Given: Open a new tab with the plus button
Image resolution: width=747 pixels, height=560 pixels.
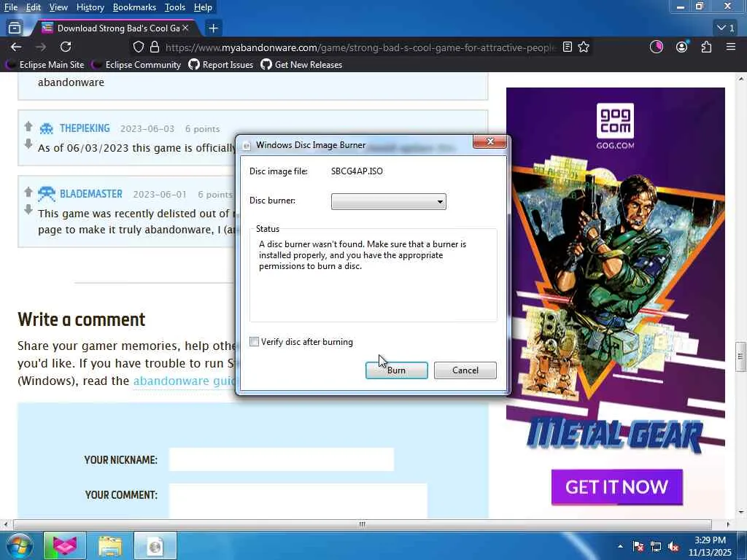Looking at the screenshot, I should click(x=213, y=28).
